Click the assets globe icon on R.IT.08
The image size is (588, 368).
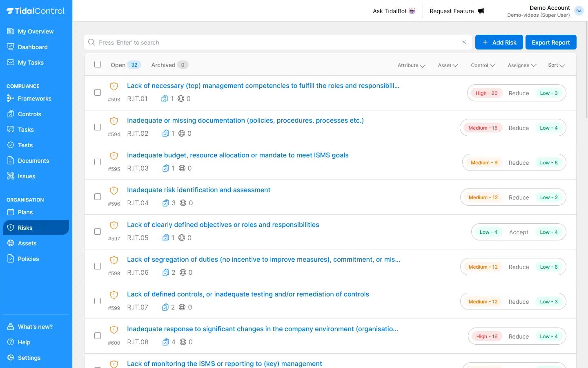[x=183, y=342]
